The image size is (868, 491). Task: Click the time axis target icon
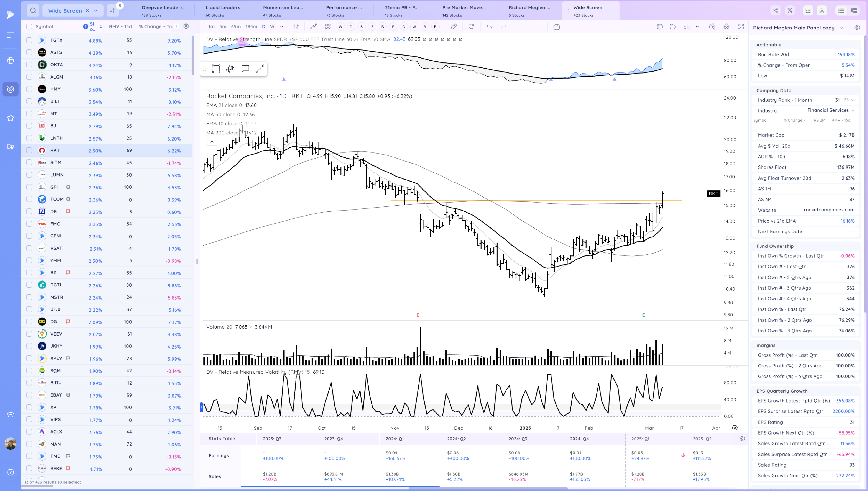(735, 428)
